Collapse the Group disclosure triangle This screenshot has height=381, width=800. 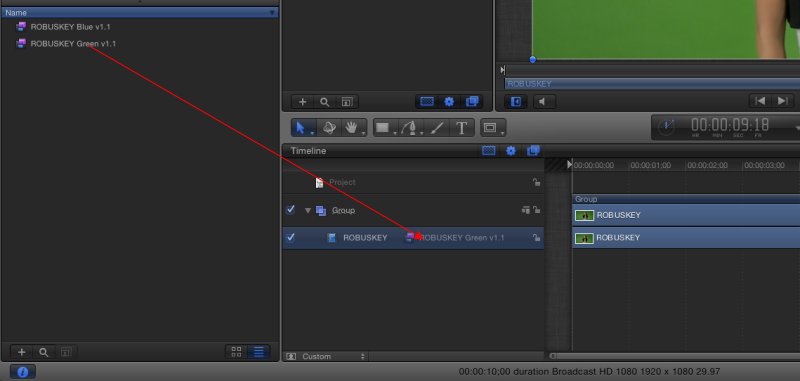coord(308,210)
